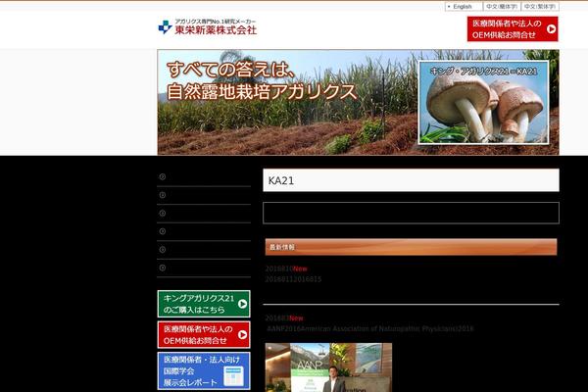Click the KA21 page heading box
588x392 pixels.
pos(411,180)
